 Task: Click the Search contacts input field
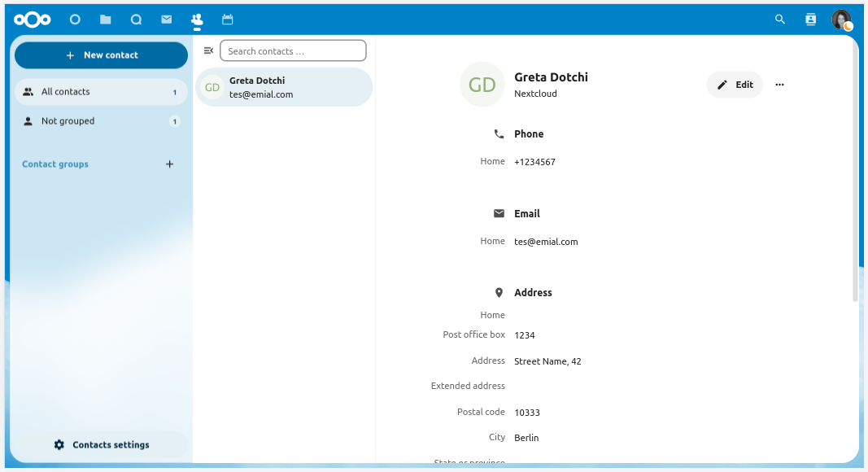click(293, 50)
